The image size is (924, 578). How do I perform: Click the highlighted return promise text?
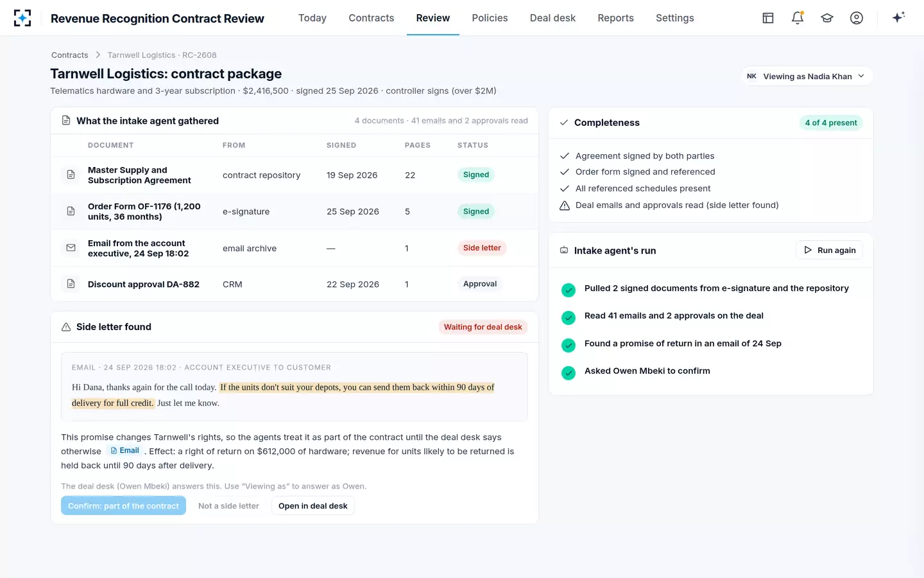pyautogui.click(x=283, y=395)
